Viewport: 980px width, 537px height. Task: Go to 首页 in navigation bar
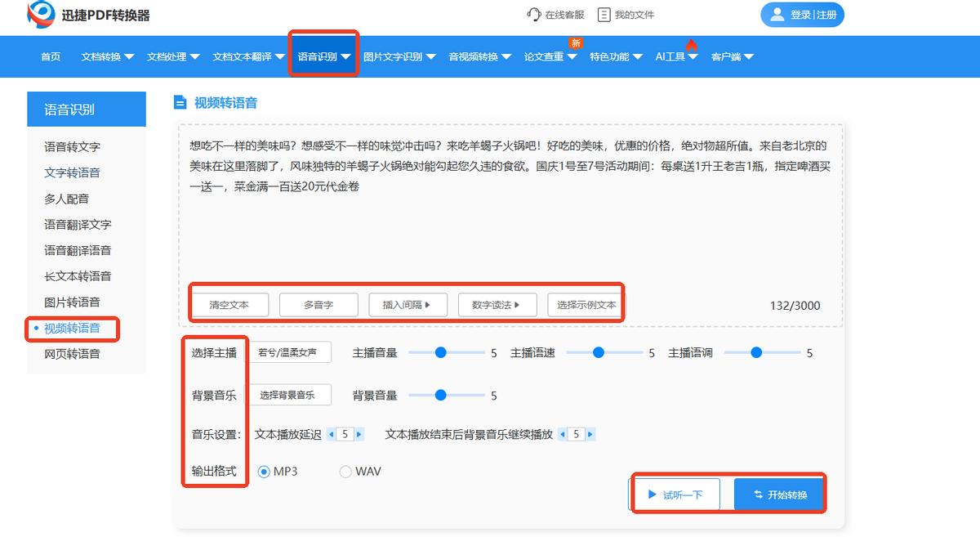[51, 57]
